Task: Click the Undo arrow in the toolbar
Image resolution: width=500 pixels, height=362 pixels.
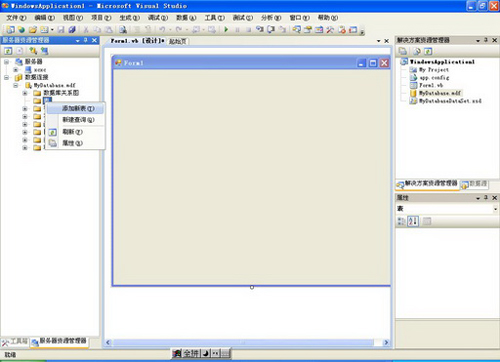Action: [162, 30]
